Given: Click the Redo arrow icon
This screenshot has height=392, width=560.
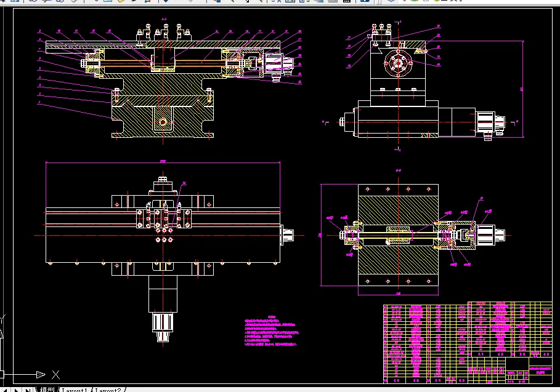Looking at the screenshot, I should pyautogui.click(x=189, y=2).
